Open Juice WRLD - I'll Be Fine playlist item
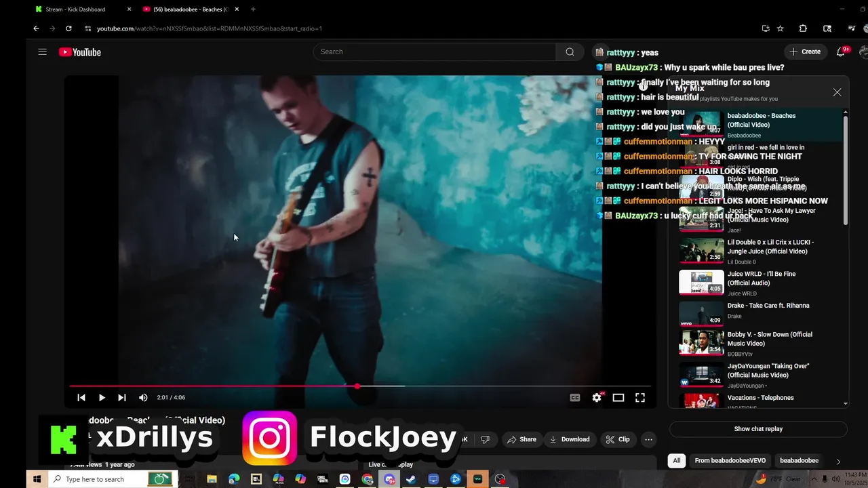The height and width of the screenshot is (488, 868). tap(759, 283)
